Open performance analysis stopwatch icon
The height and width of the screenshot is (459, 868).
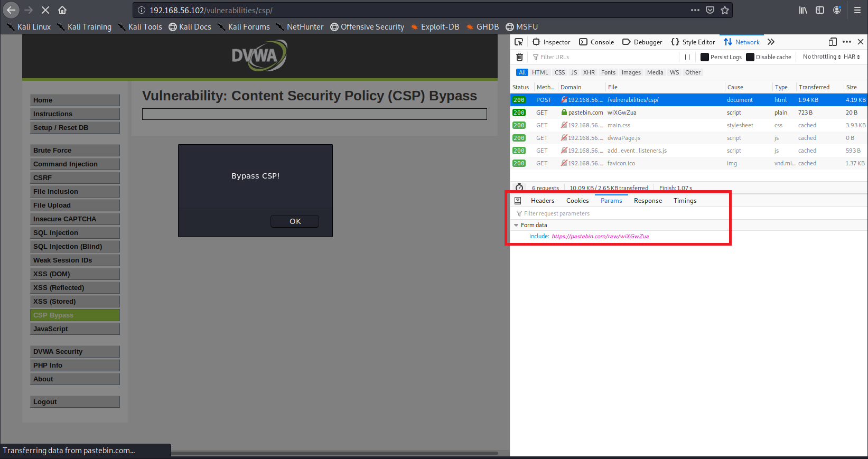[x=519, y=188]
